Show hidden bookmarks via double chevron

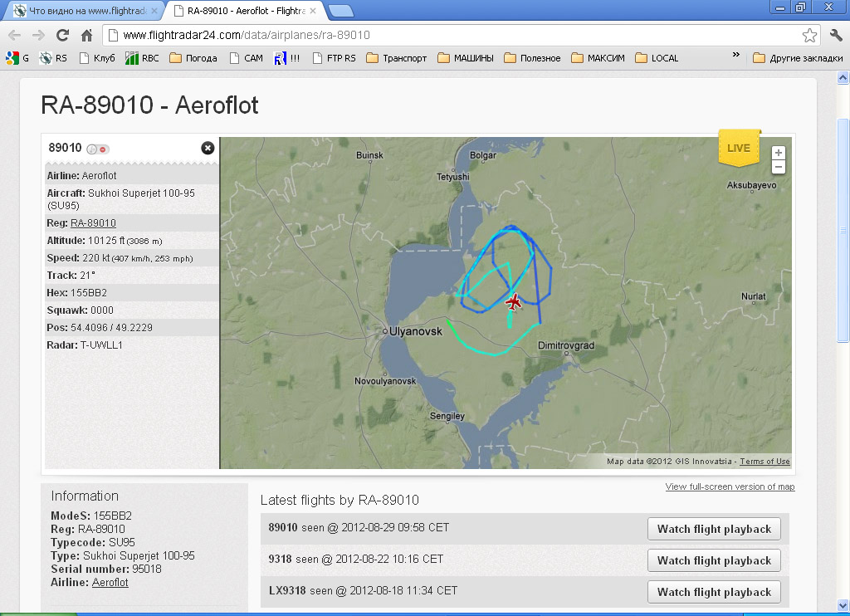[x=735, y=55]
